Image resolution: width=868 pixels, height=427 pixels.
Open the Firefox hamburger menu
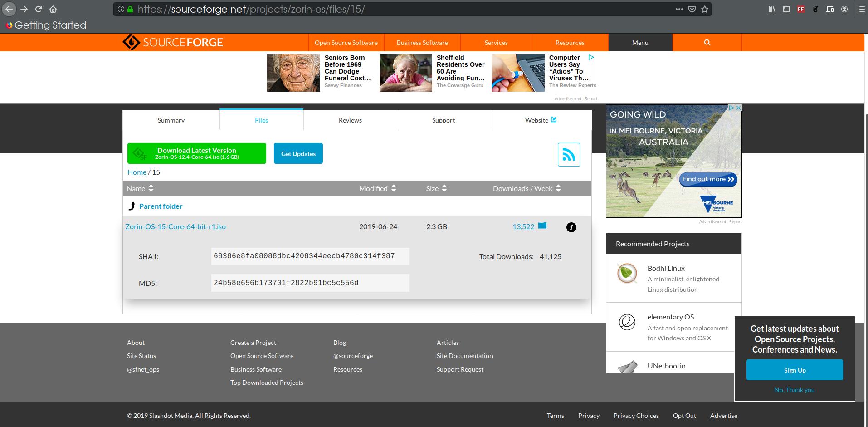[862, 9]
